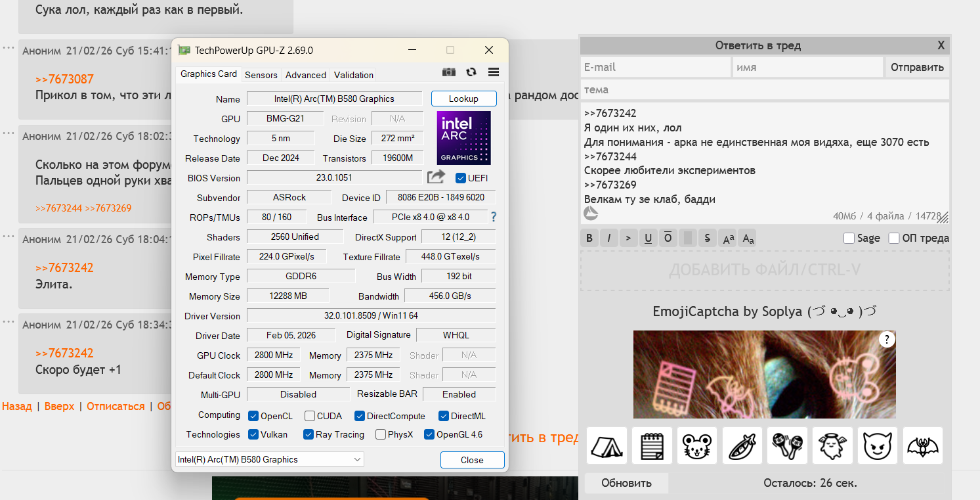Image resolution: width=980 pixels, height=500 pixels.
Task: Apply spoiler formatting with the gray block button
Action: (x=688, y=238)
